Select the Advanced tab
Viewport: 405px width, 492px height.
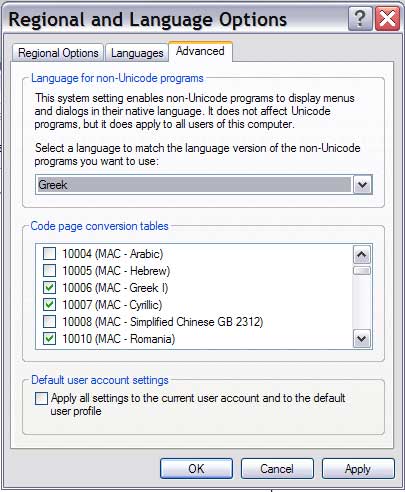click(x=200, y=51)
